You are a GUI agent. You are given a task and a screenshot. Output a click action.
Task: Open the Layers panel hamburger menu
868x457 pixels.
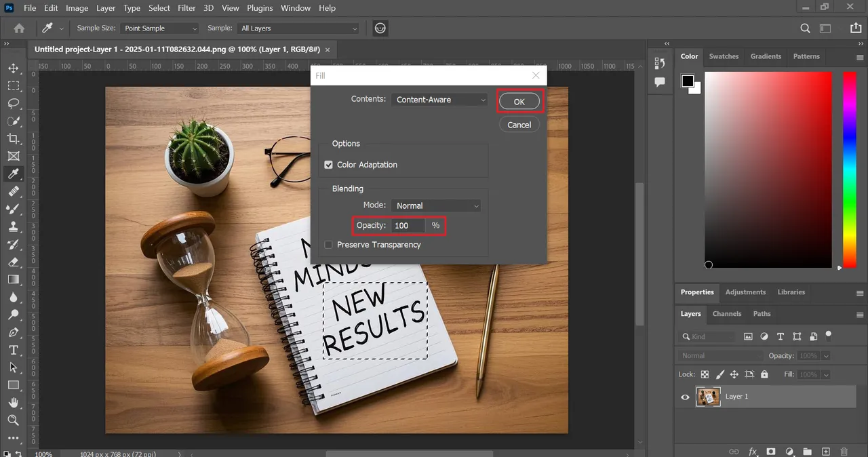pyautogui.click(x=860, y=315)
